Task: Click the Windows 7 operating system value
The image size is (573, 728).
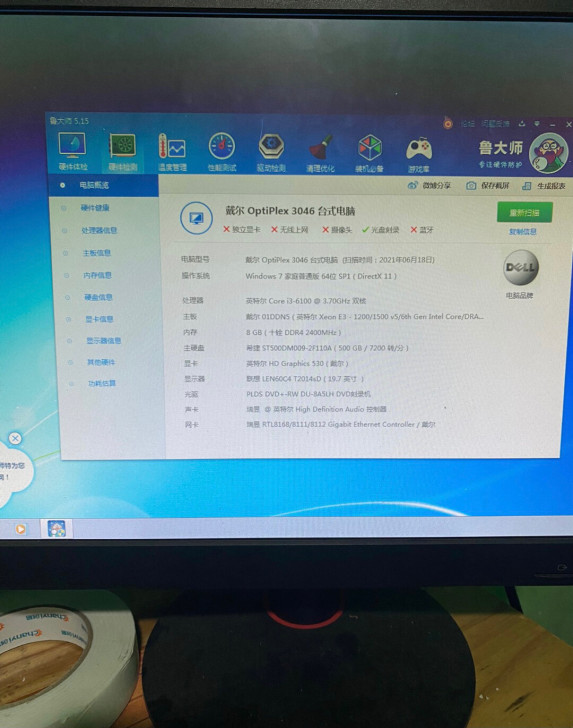Action: click(x=321, y=276)
